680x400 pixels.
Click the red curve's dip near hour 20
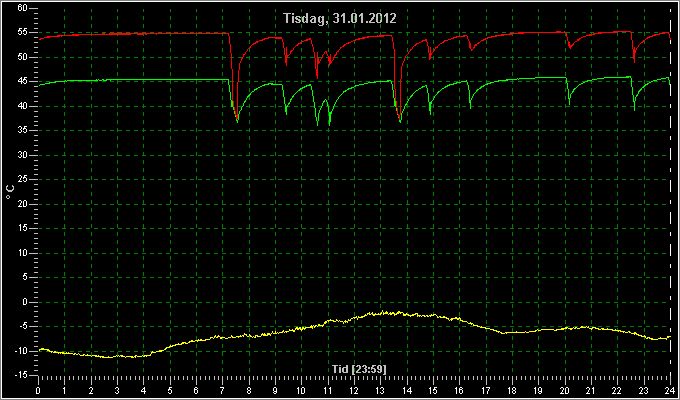pos(570,46)
